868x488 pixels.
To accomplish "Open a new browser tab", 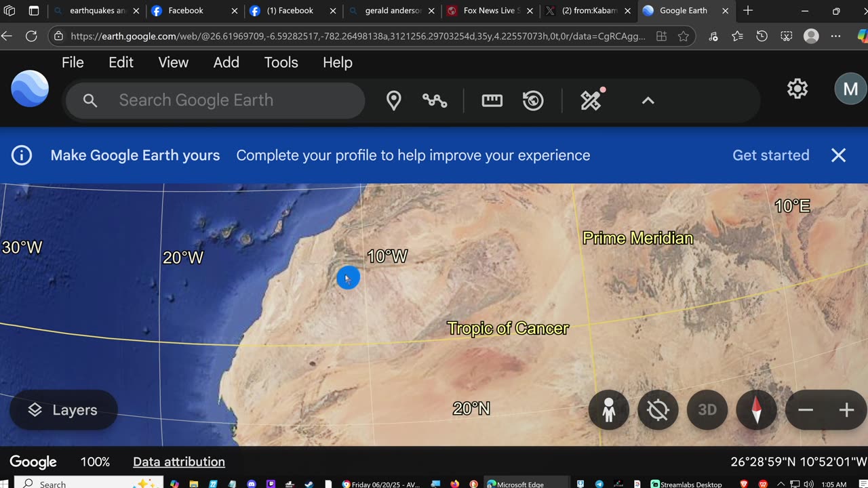I will 748,11.
